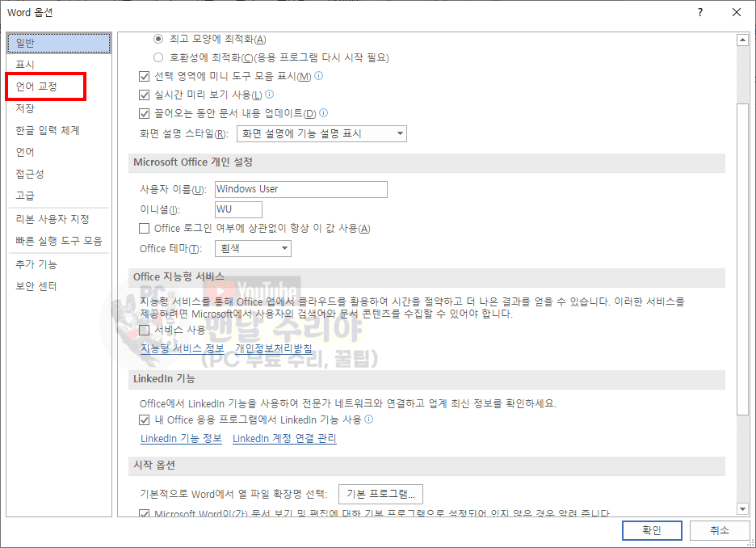Toggle 내 Office 응용 프로그램에서 LinkedIn 기능 사용

click(144, 419)
